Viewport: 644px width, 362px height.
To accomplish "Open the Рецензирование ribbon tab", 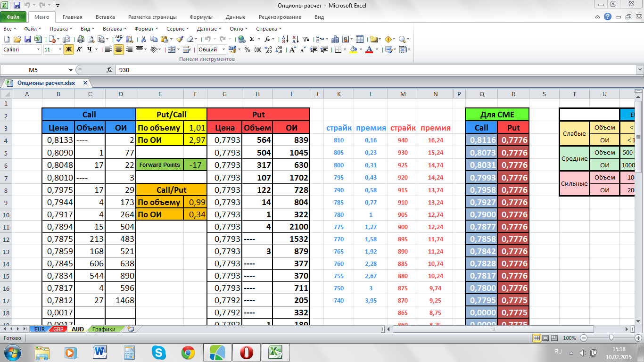I will pyautogui.click(x=280, y=17).
